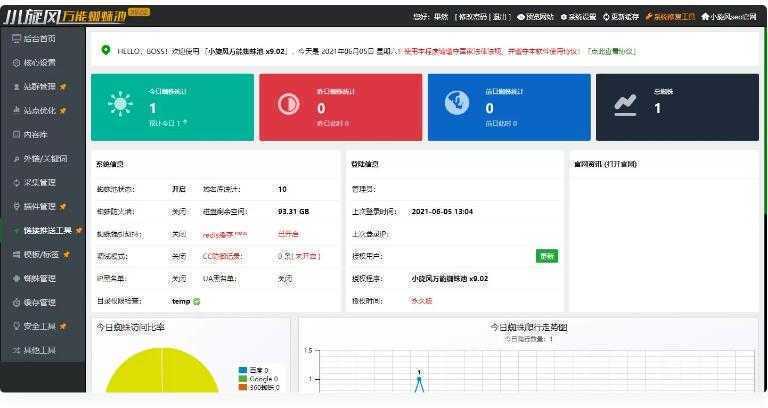Click the globe icon in the blue card

[x=456, y=103]
